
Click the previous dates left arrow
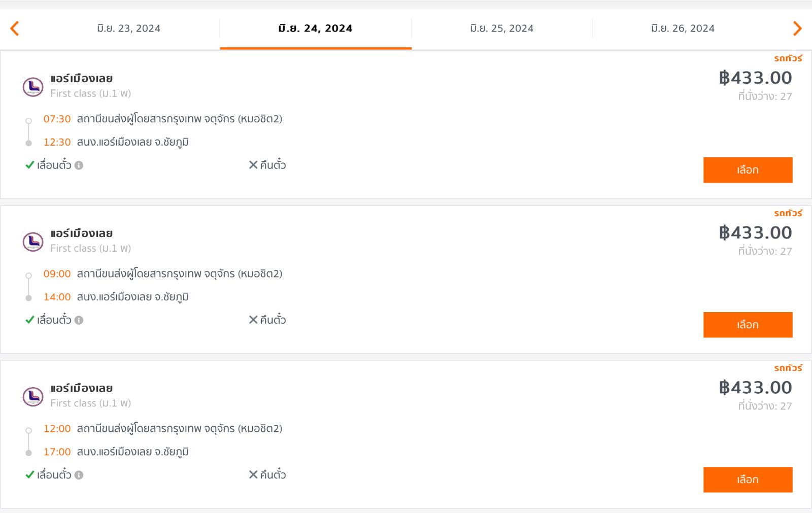tap(15, 28)
